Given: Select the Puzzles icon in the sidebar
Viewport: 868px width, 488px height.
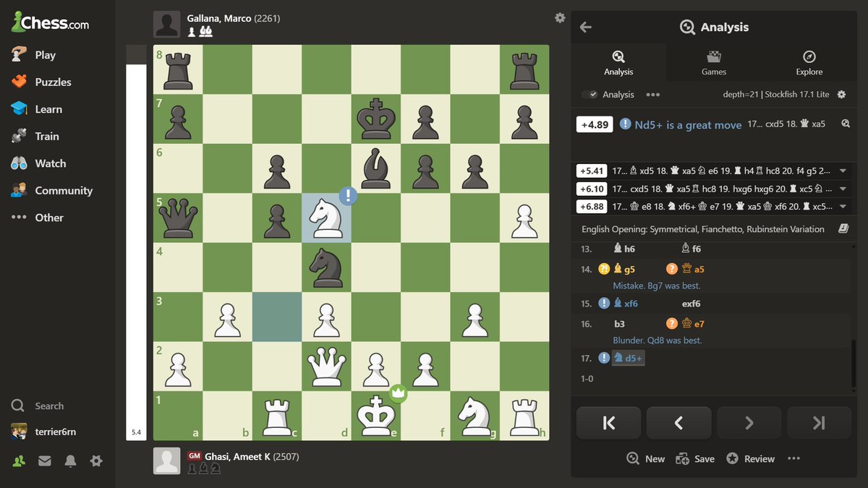Looking at the screenshot, I should [x=20, y=82].
